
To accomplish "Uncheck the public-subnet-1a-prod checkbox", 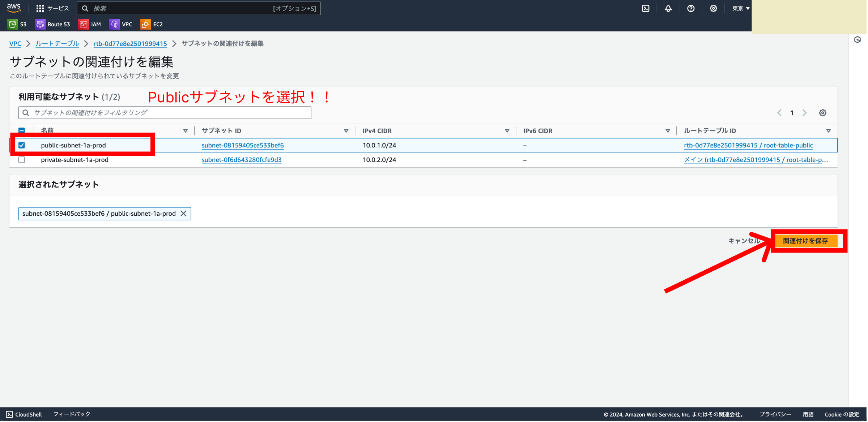I will coord(22,145).
